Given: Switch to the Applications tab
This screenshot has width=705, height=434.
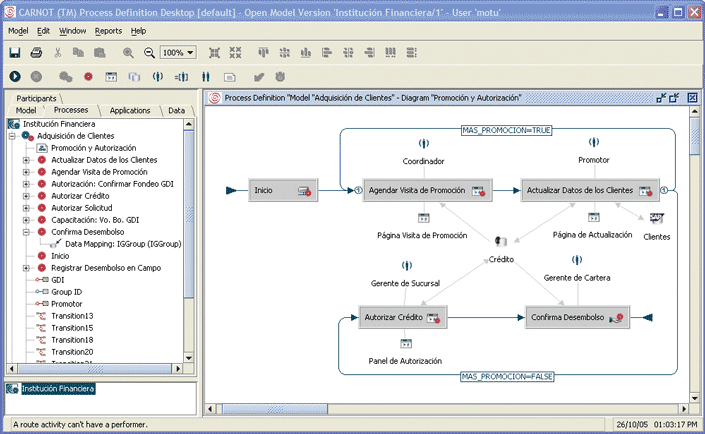Looking at the screenshot, I should (x=130, y=110).
